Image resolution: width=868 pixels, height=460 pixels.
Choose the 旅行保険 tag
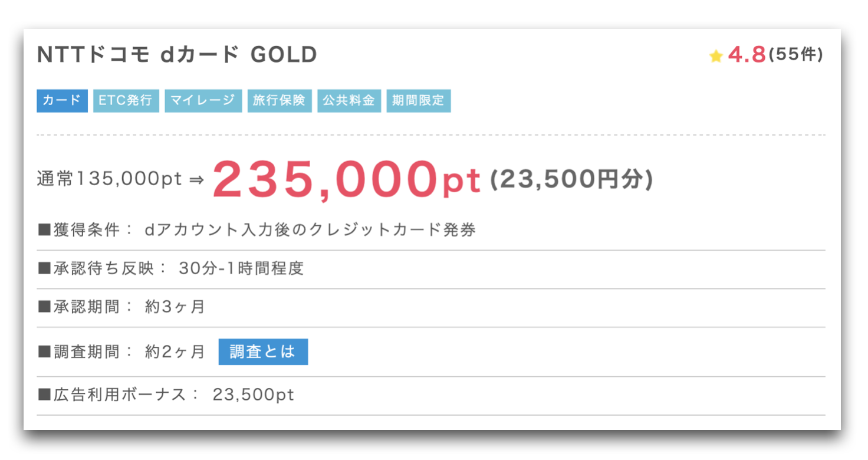tap(279, 101)
